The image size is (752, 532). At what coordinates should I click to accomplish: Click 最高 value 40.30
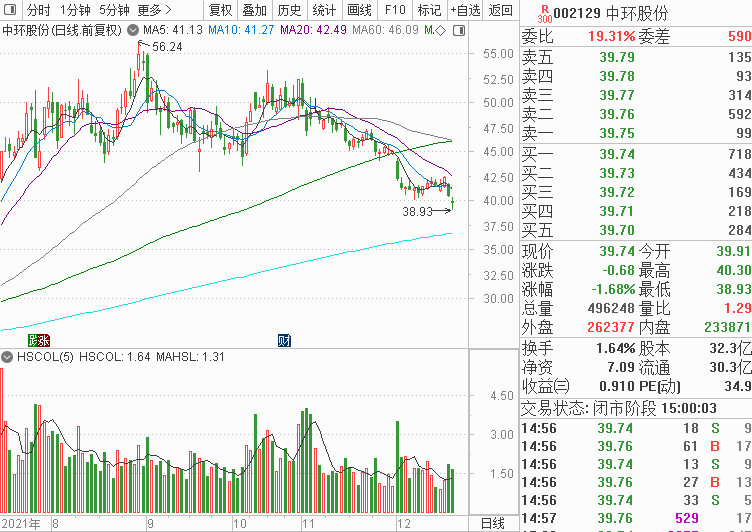click(x=734, y=271)
